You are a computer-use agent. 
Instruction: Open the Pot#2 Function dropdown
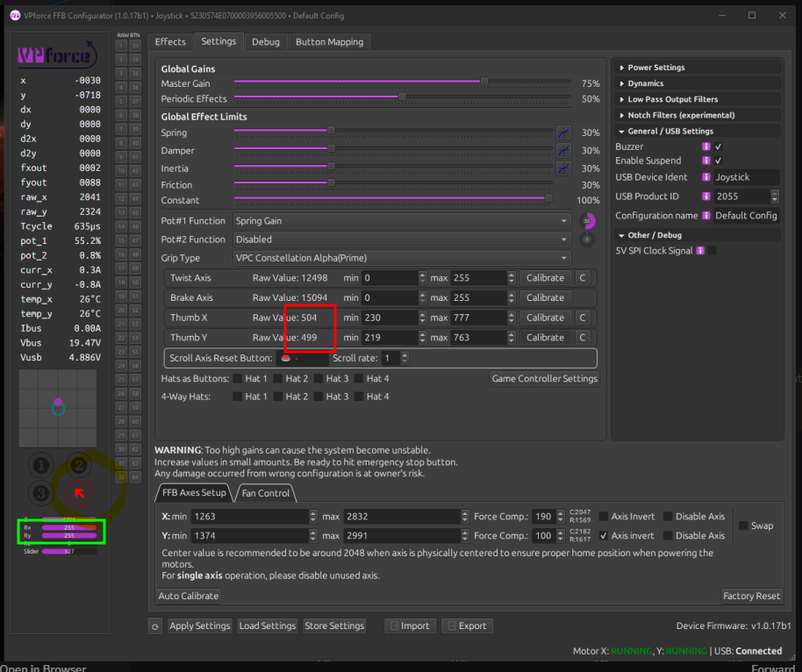402,239
